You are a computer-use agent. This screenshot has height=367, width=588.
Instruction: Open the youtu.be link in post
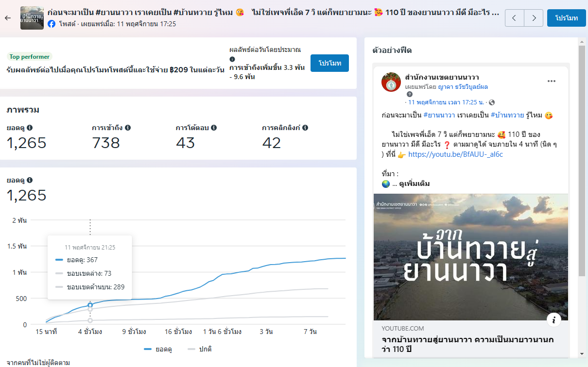point(455,154)
